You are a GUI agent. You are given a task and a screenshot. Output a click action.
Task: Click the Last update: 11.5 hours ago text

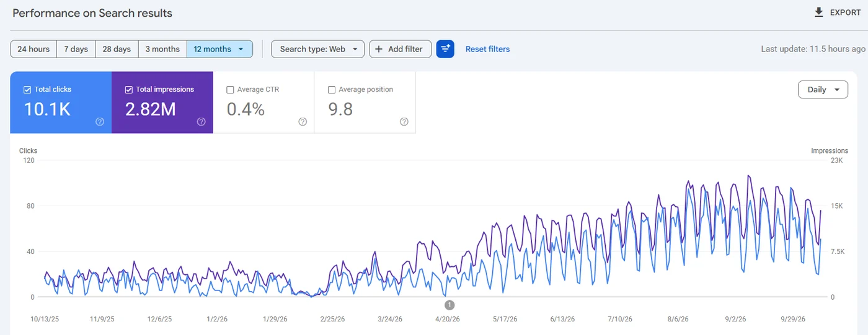tap(813, 49)
